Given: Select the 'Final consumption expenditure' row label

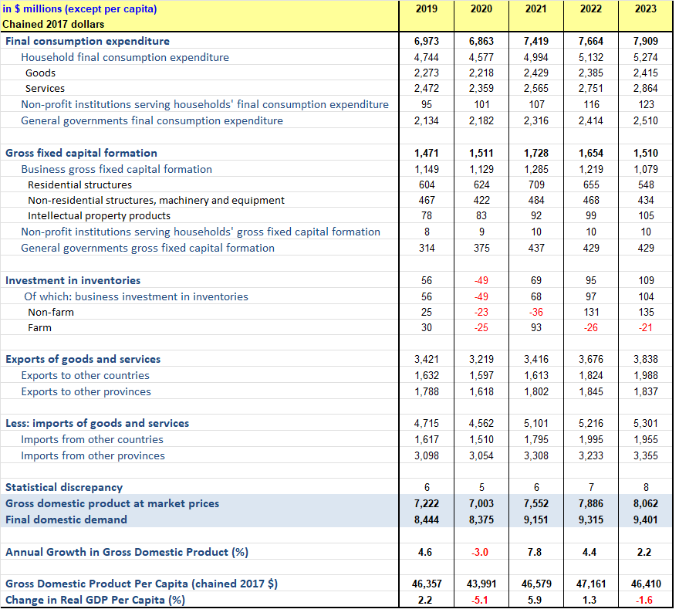Looking at the screenshot, I should (87, 41).
